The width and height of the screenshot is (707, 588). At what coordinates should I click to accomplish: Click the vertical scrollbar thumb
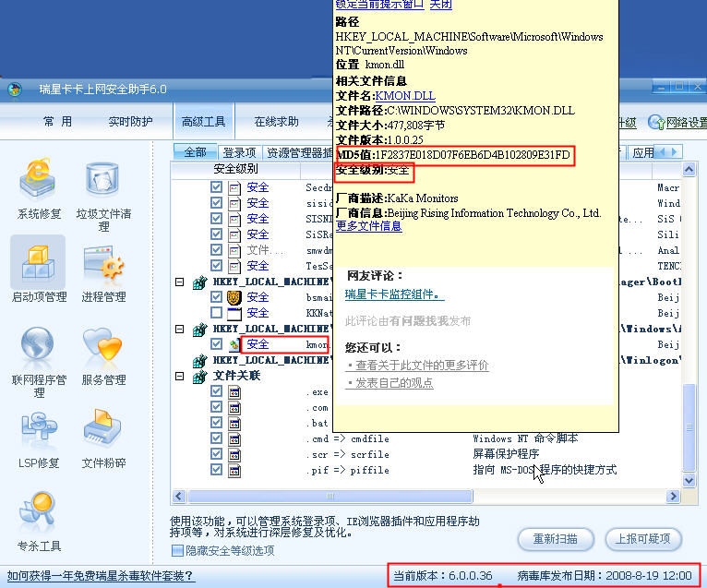coord(689,426)
